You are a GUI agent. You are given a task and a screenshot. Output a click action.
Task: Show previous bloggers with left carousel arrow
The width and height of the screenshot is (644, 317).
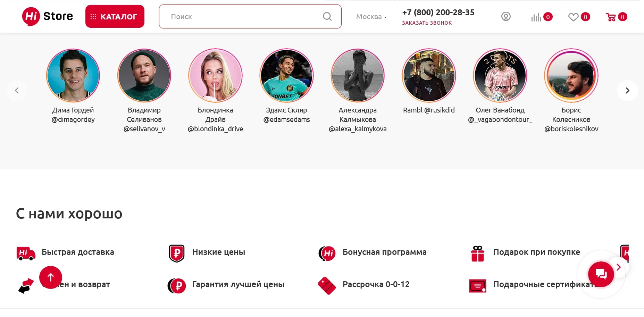[17, 91]
